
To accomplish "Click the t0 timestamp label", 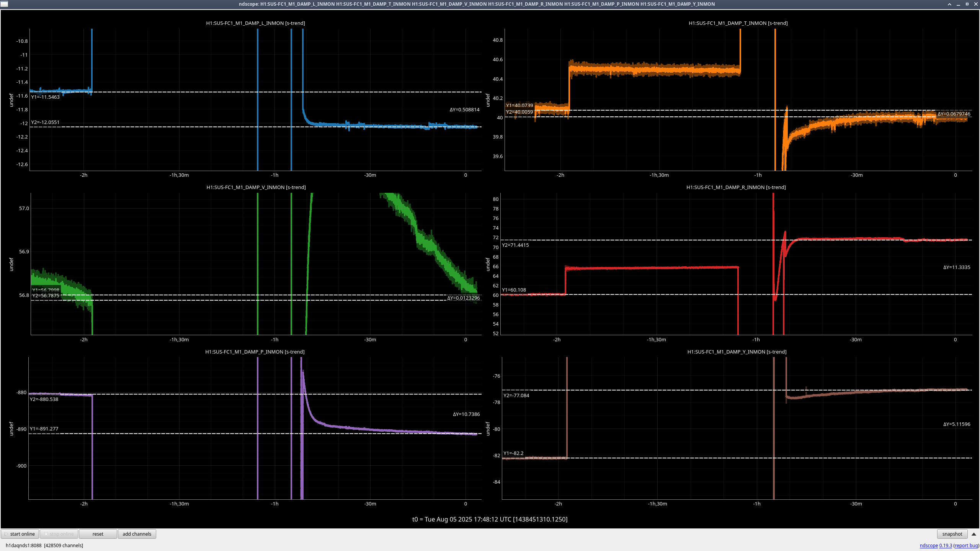I will click(490, 519).
